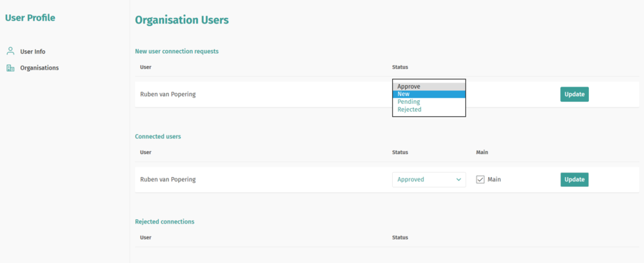
Task: Click the User Info person icon
Action: (10, 52)
